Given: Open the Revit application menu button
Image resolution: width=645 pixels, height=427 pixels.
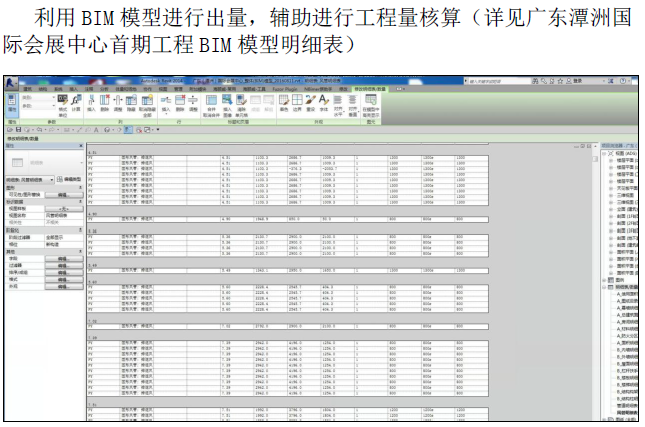Looking at the screenshot, I should (11, 82).
